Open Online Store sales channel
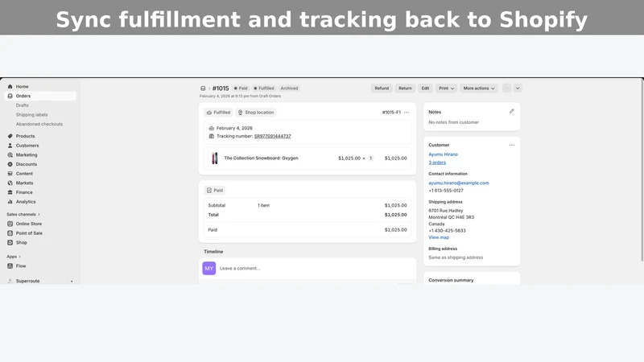Viewport: 644px width, 362px height. pos(29,224)
